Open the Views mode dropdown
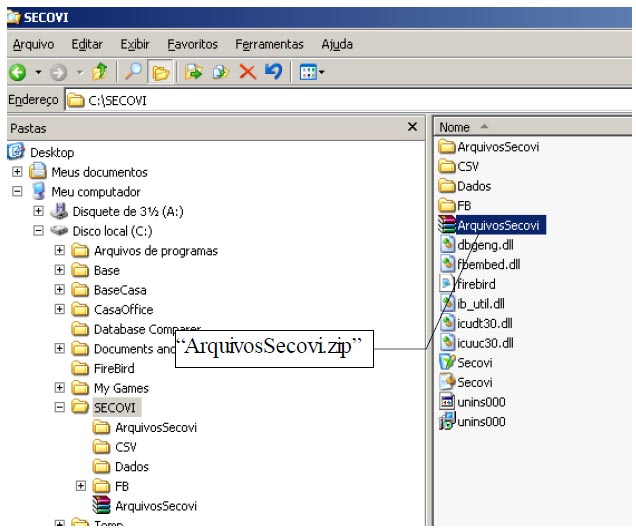This screenshot has width=636, height=530. 312,73
